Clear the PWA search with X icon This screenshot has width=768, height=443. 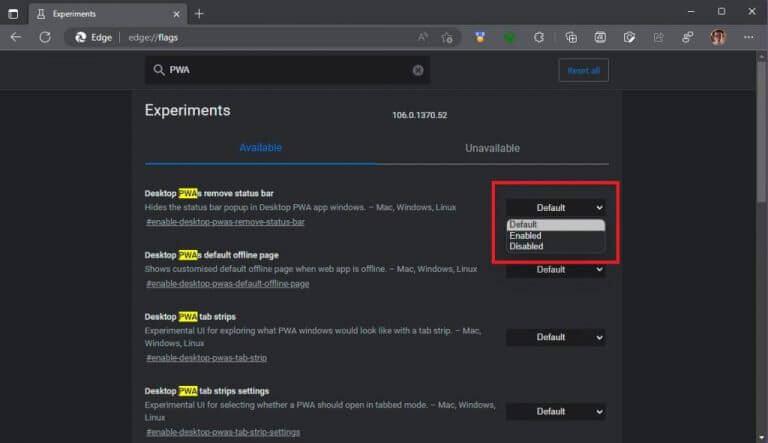click(418, 70)
